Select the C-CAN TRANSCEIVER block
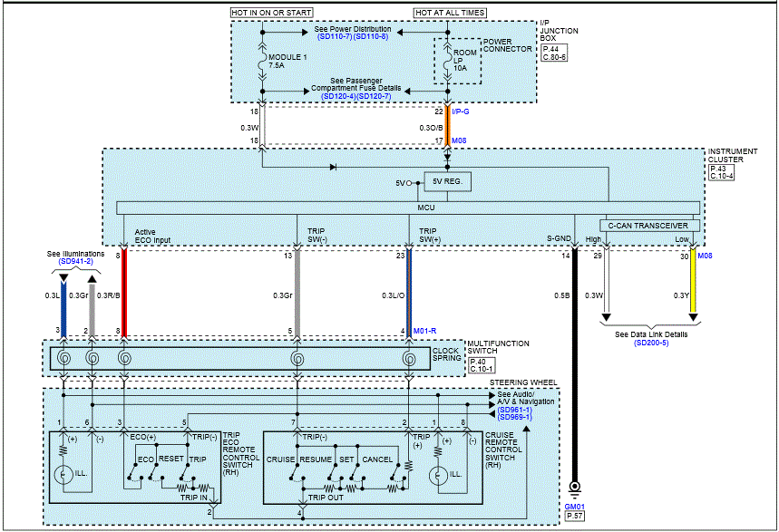 (648, 225)
